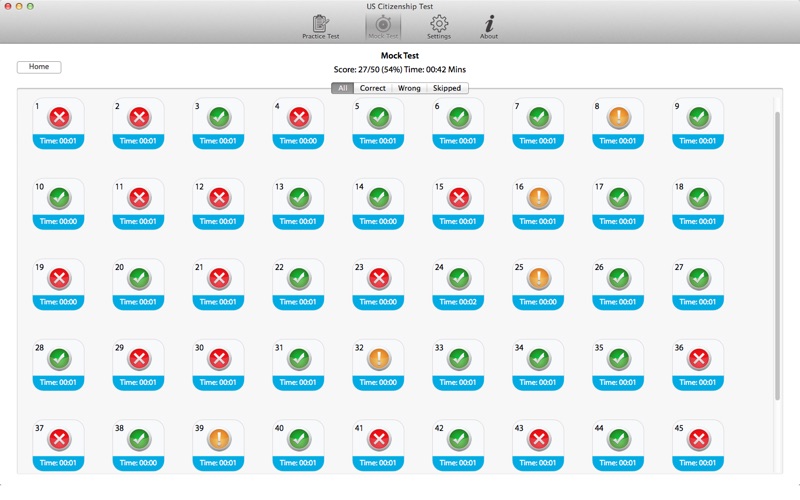800x500 pixels.
Task: Open Settings gear icon
Action: (x=439, y=27)
